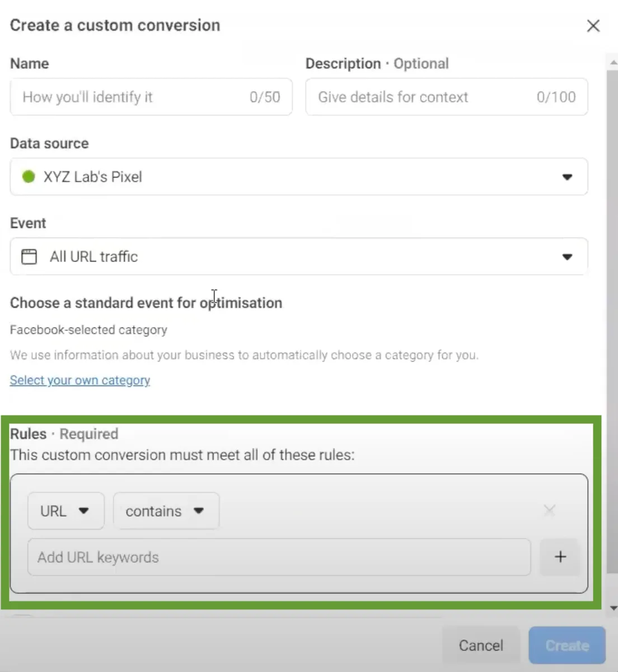Click the scrollbar up arrow
The width and height of the screenshot is (618, 672).
click(x=612, y=62)
